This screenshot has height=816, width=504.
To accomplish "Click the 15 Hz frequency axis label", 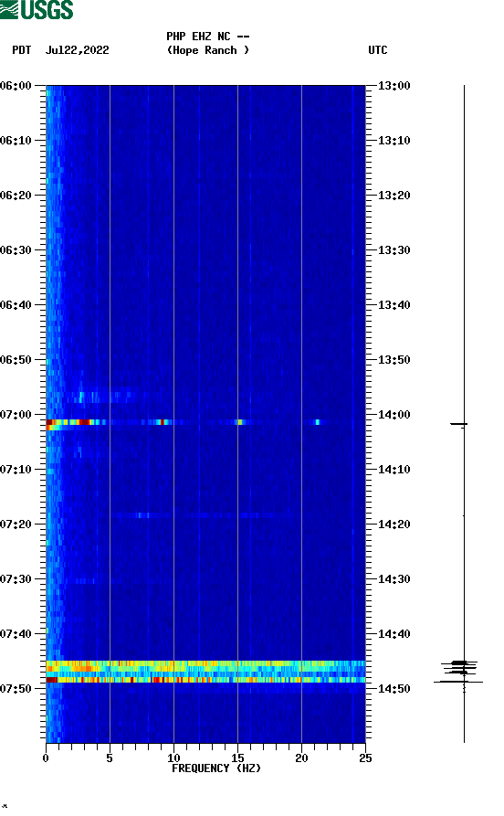I will (237, 758).
